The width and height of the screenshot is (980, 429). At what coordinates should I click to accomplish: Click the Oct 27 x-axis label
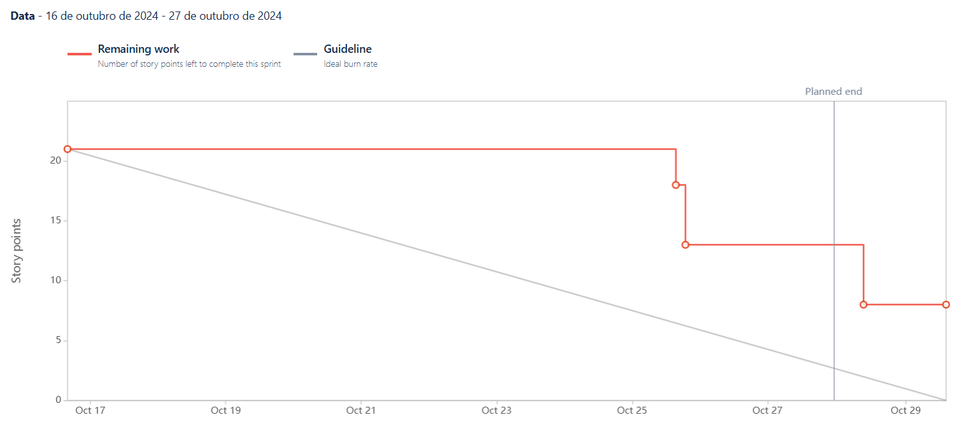pyautogui.click(x=768, y=411)
